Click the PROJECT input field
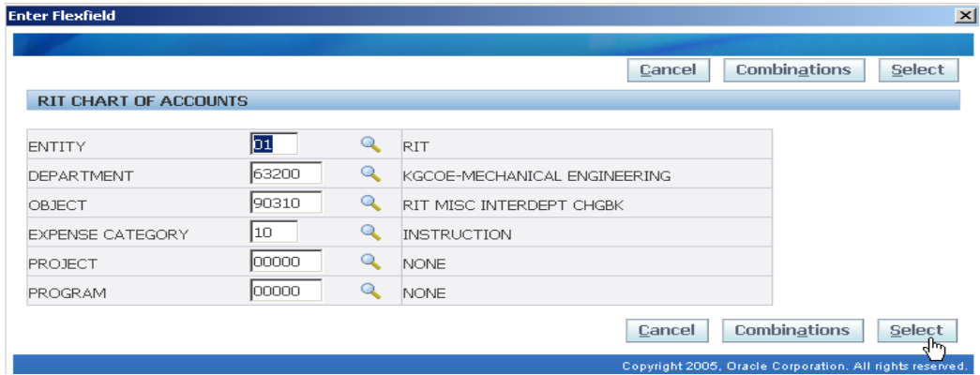The height and width of the screenshot is (375, 980). [x=286, y=262]
